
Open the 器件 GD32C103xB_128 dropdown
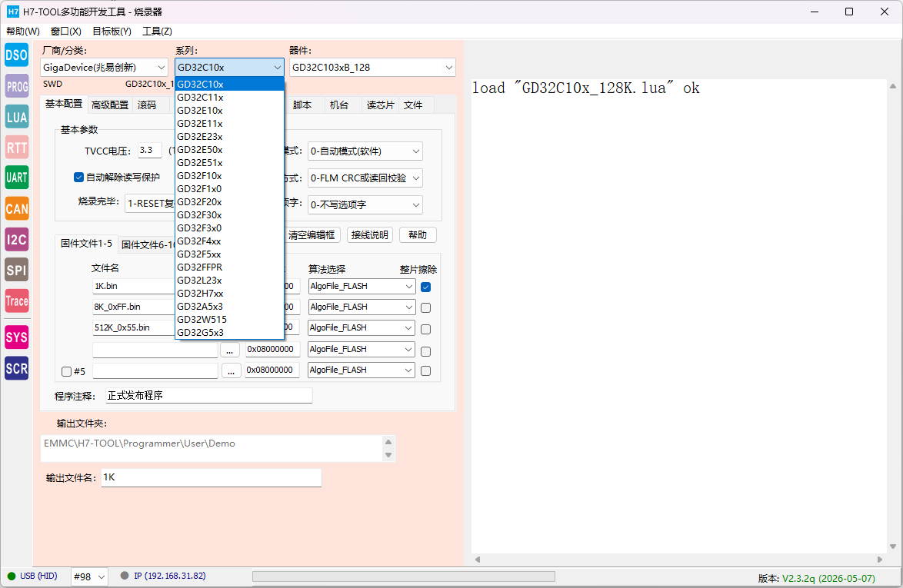point(372,68)
